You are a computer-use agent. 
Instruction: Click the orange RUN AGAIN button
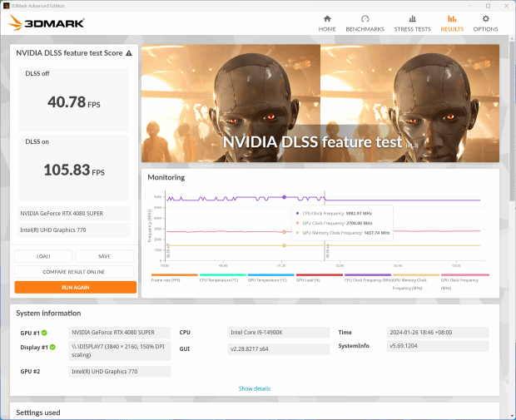coord(76,287)
